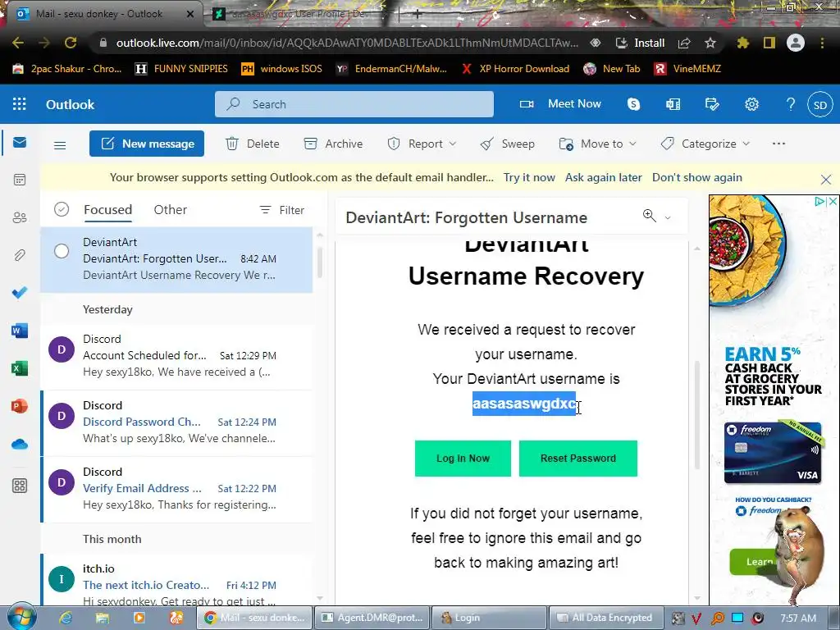Open To Do checkmark in sidebar

point(20,293)
